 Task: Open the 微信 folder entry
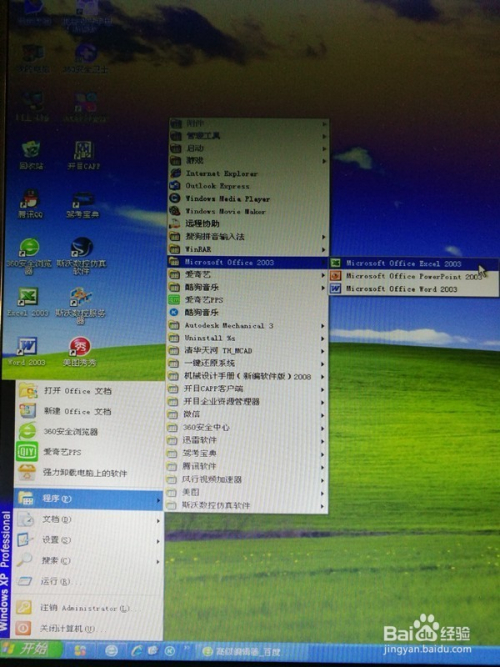click(x=247, y=414)
